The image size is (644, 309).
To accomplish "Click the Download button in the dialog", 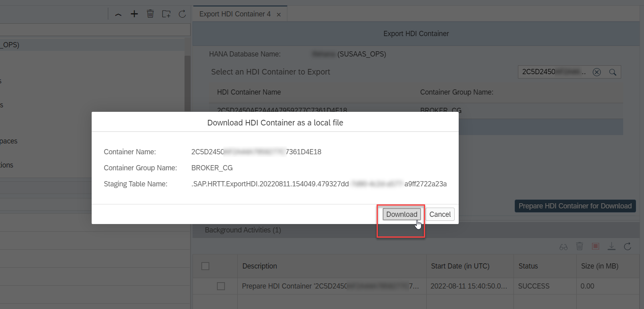I will click(401, 214).
